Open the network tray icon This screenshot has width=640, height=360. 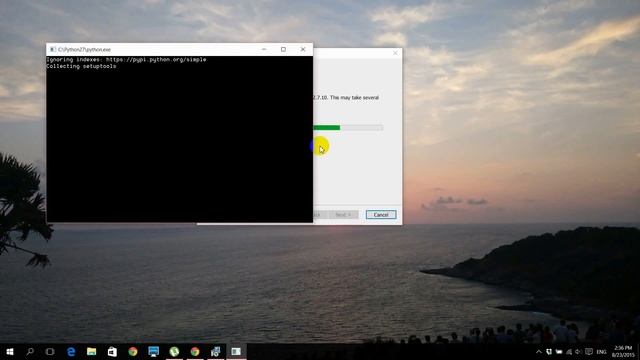pos(569,352)
